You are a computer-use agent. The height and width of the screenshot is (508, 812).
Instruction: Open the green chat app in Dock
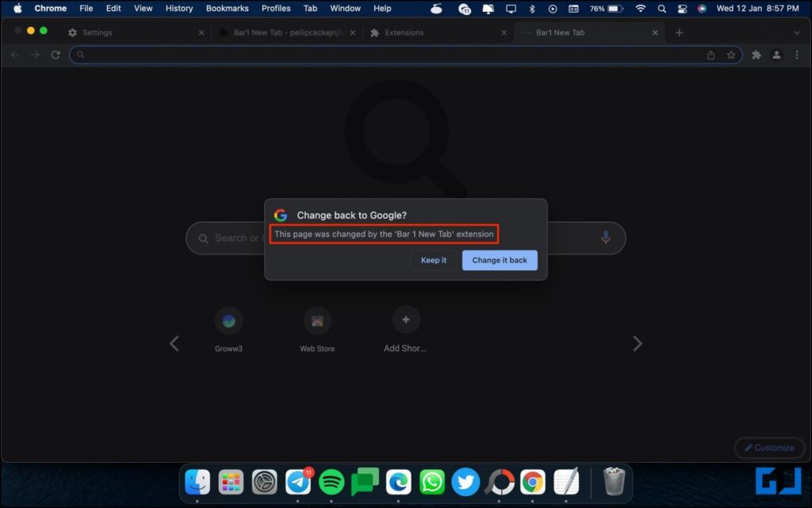(x=365, y=481)
